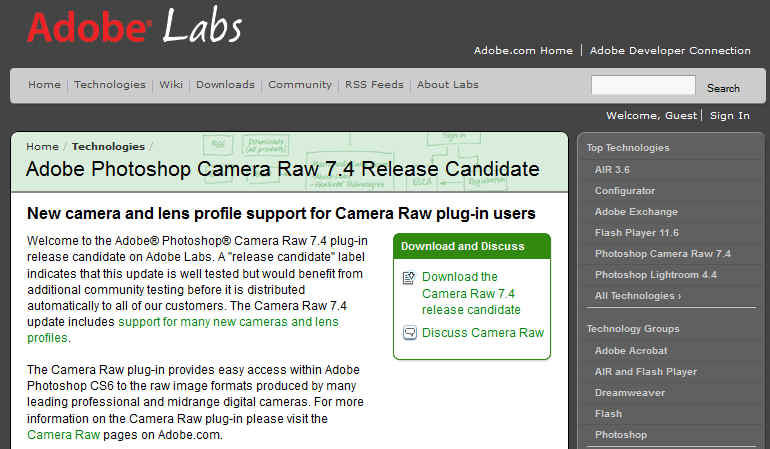The width and height of the screenshot is (770, 449).
Task: Open Adobe Exchange in the sidebar
Action: [636, 212]
